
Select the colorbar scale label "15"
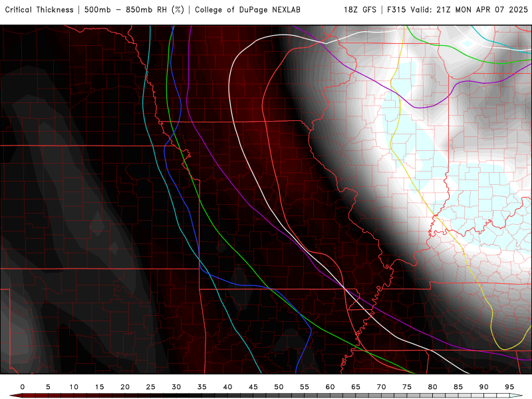[x=99, y=387]
